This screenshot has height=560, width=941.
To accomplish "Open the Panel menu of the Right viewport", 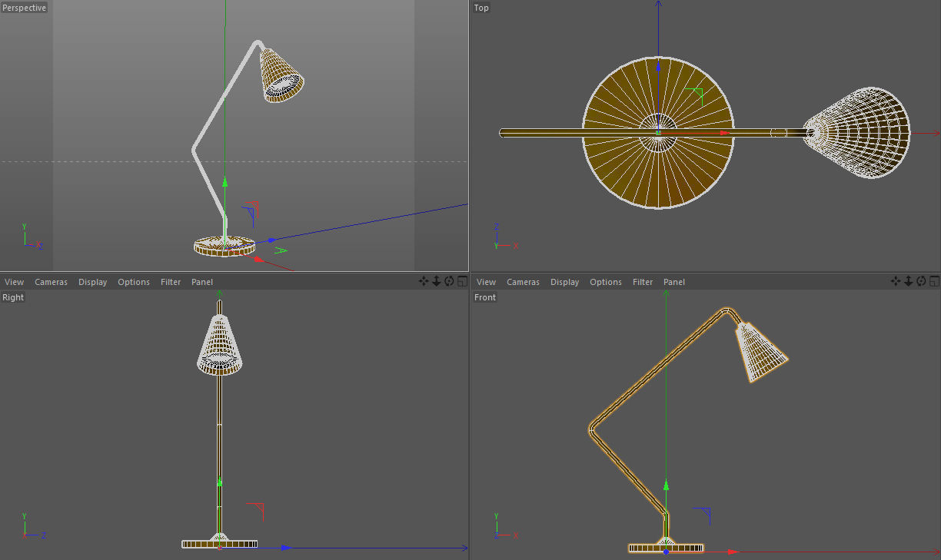I will tap(202, 282).
